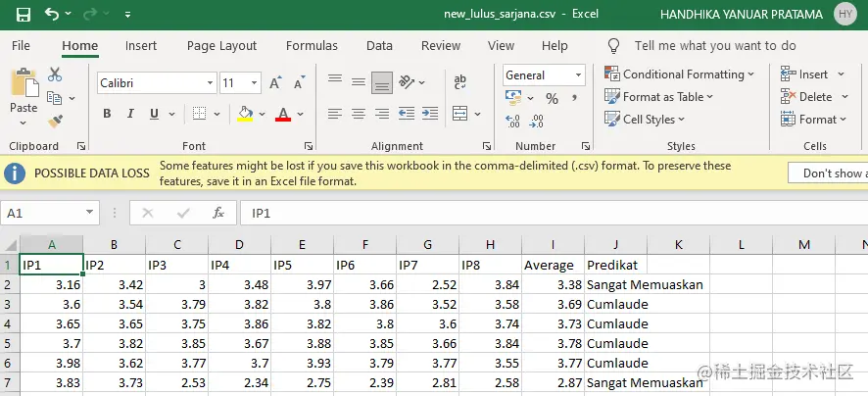This screenshot has height=396, width=868.
Task: Merge and center the selected cells
Action: [460, 114]
